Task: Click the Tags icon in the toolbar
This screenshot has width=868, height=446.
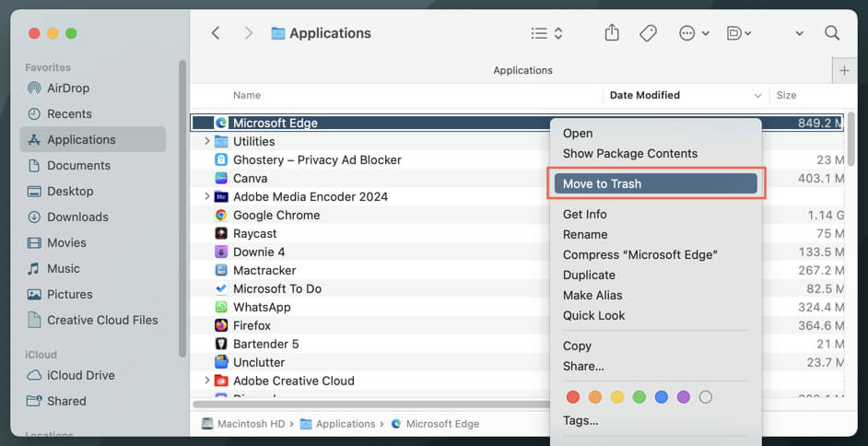Action: tap(648, 33)
